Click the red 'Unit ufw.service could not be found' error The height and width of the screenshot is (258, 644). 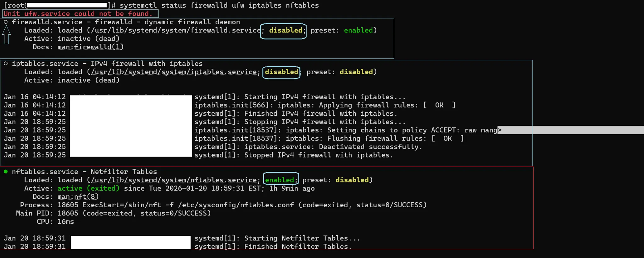coord(78,14)
